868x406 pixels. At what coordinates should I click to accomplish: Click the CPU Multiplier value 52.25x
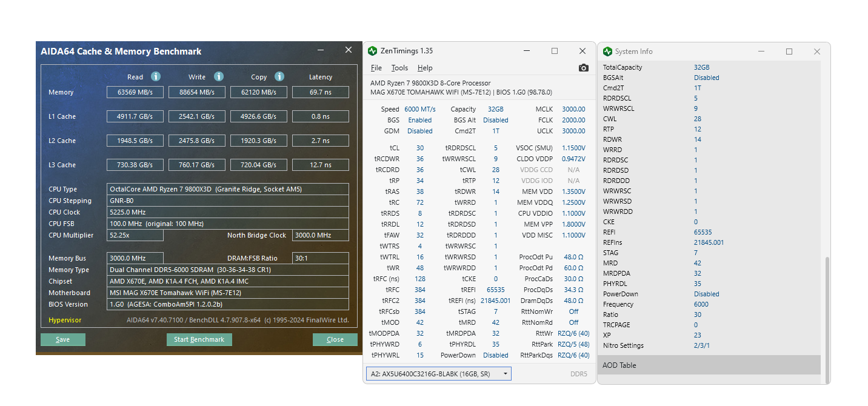click(x=135, y=235)
